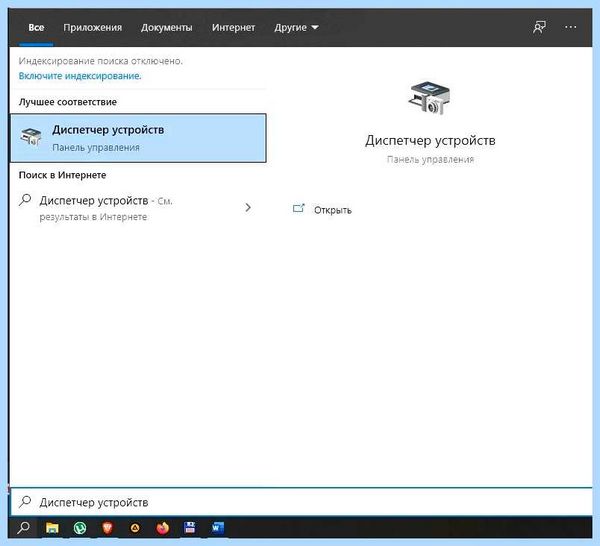600x546 pixels.
Task: Focus the search box containing Диспетчер устройств
Action: pos(301,502)
